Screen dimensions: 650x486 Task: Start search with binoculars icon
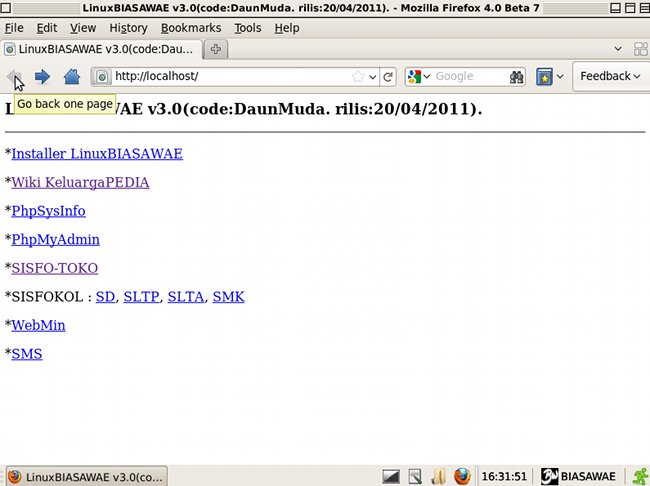[x=516, y=77]
